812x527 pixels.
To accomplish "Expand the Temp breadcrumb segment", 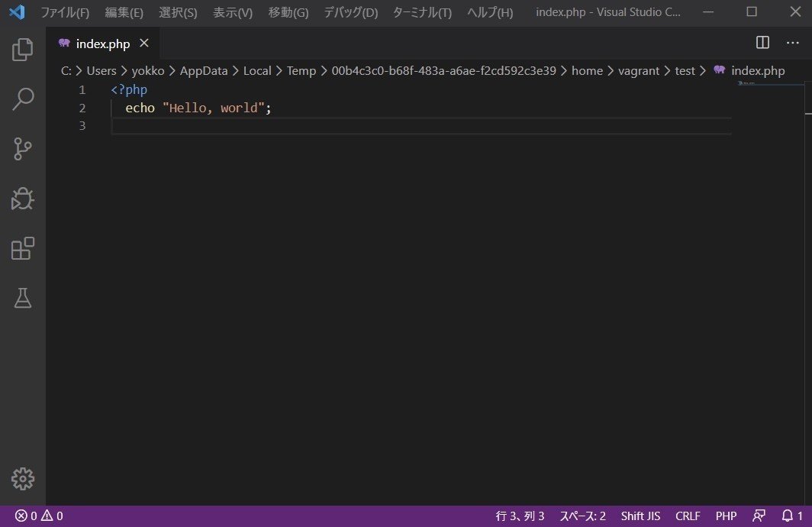I will click(x=301, y=71).
